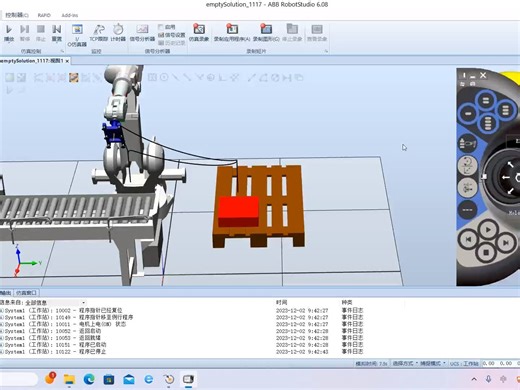Click the circle snap-center icon in view toolbar
This screenshot has height=390, width=520.
(164, 77)
